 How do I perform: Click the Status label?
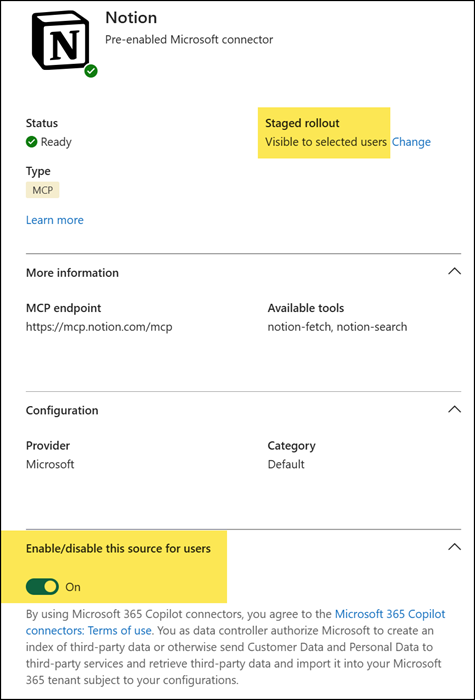42,123
